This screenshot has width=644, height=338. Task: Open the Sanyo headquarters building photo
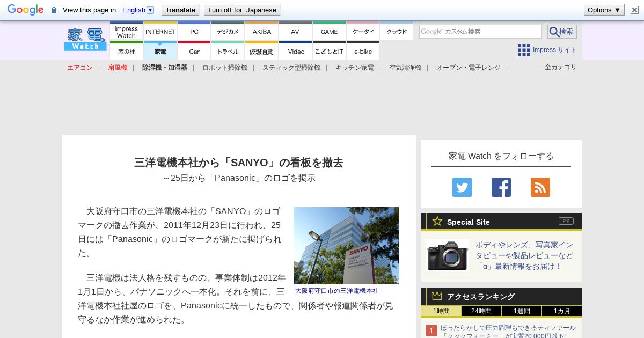(346, 246)
